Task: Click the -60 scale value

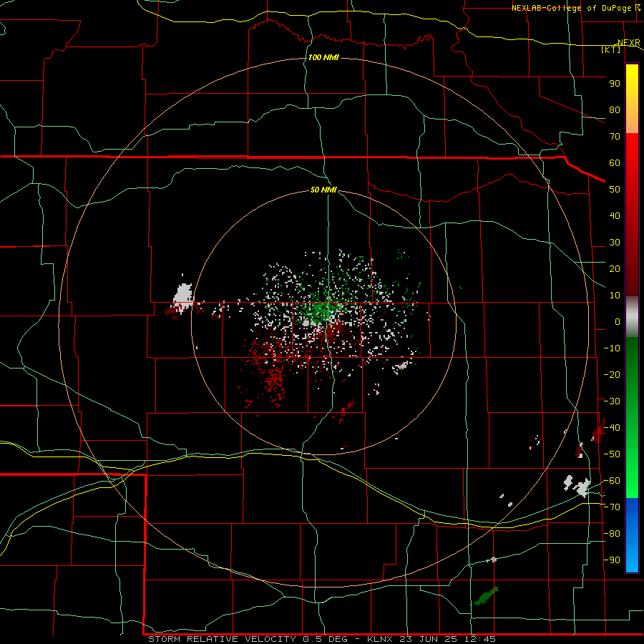Action: (x=612, y=481)
